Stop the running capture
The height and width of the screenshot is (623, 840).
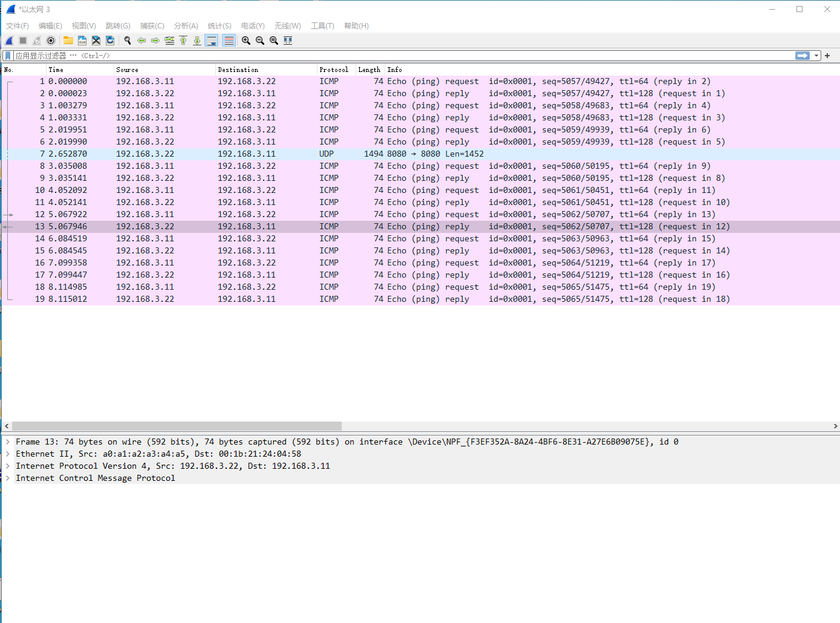22,41
